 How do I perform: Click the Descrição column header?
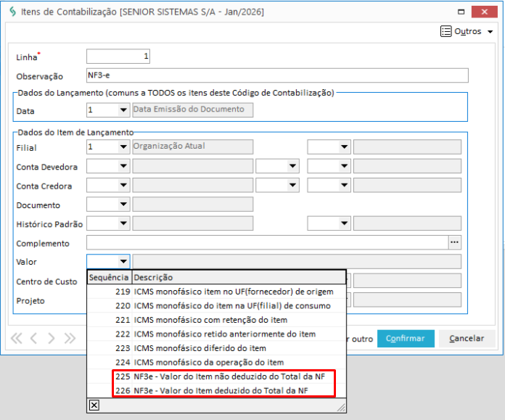click(x=239, y=277)
